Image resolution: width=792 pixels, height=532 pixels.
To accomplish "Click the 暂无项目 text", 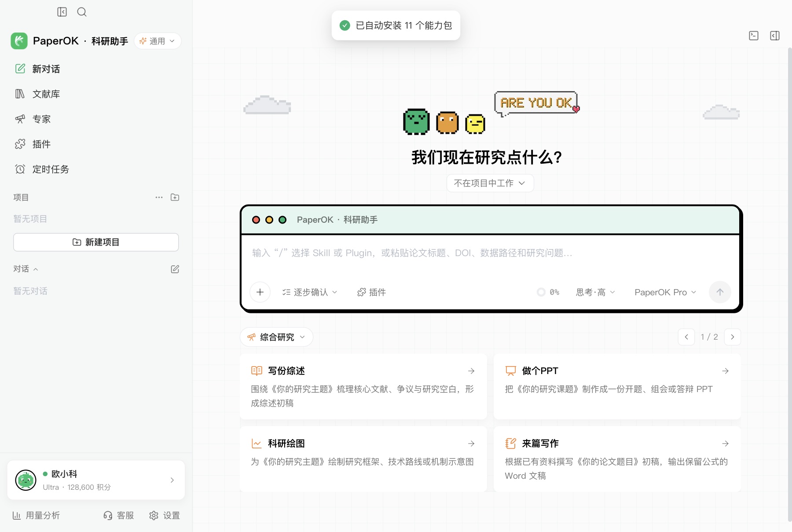I will point(30,219).
